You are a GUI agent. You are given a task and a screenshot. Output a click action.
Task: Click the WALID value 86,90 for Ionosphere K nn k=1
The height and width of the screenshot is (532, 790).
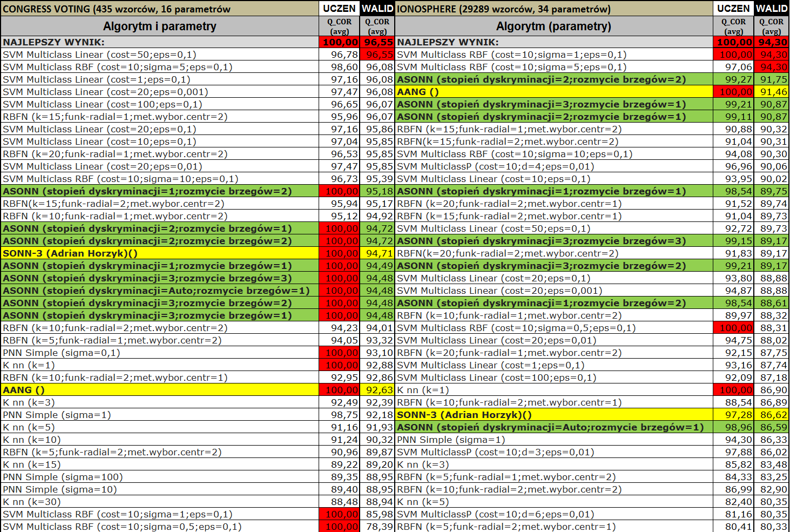tap(772, 390)
